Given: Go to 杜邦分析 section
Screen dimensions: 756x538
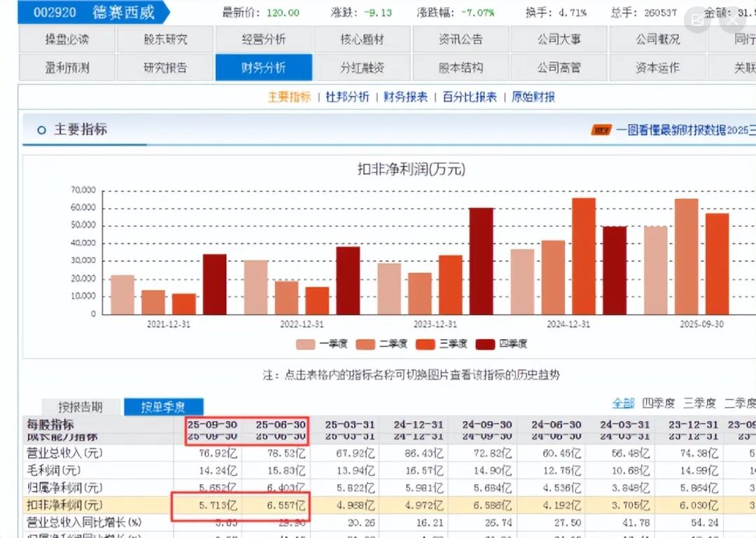Looking at the screenshot, I should (x=347, y=97).
